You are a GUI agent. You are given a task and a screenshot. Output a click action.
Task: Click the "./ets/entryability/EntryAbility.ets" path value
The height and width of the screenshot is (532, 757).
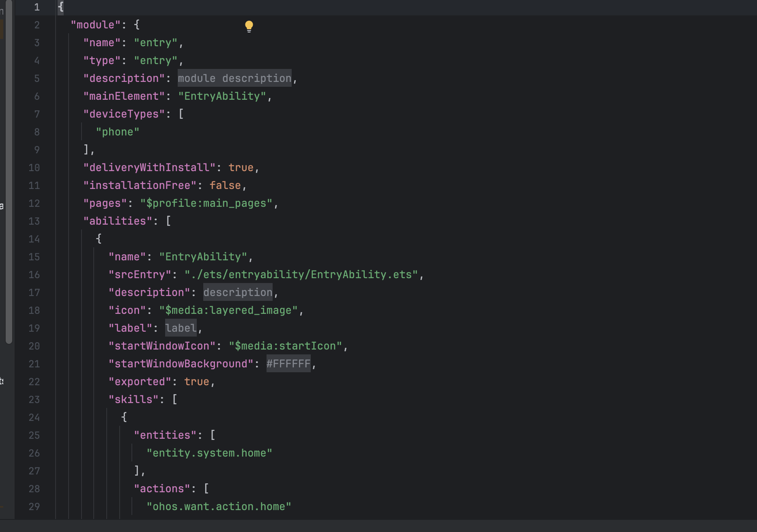(x=301, y=275)
